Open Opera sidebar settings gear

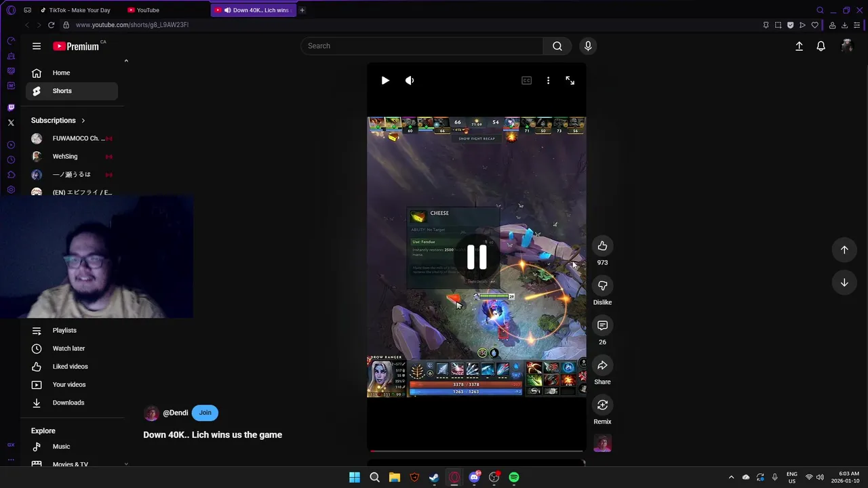tap(11, 190)
